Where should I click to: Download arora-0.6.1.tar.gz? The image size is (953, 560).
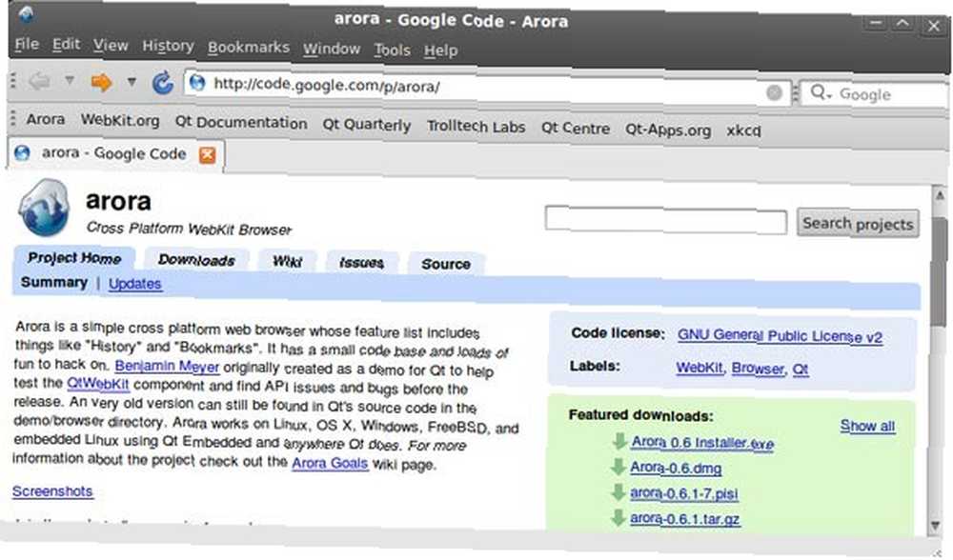pyautogui.click(x=685, y=519)
